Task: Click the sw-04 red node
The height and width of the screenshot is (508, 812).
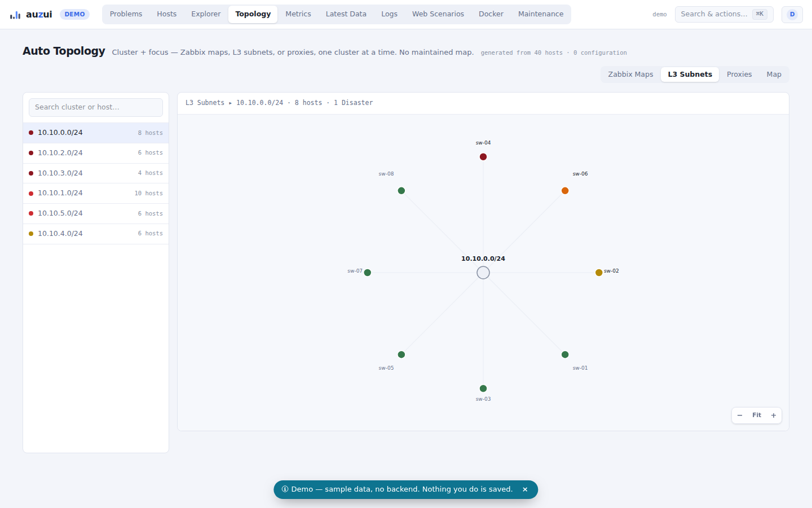Action: 483,157
